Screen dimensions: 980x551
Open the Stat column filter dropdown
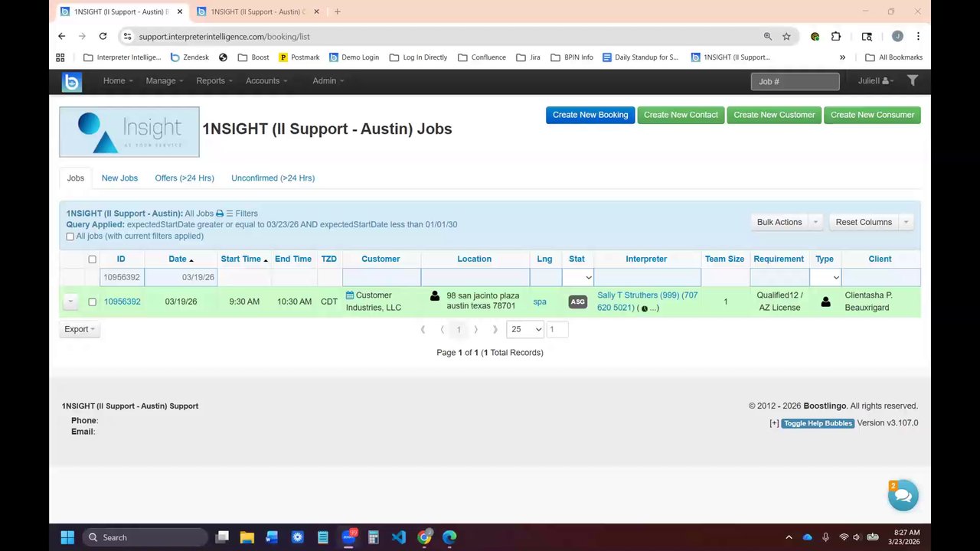point(578,277)
